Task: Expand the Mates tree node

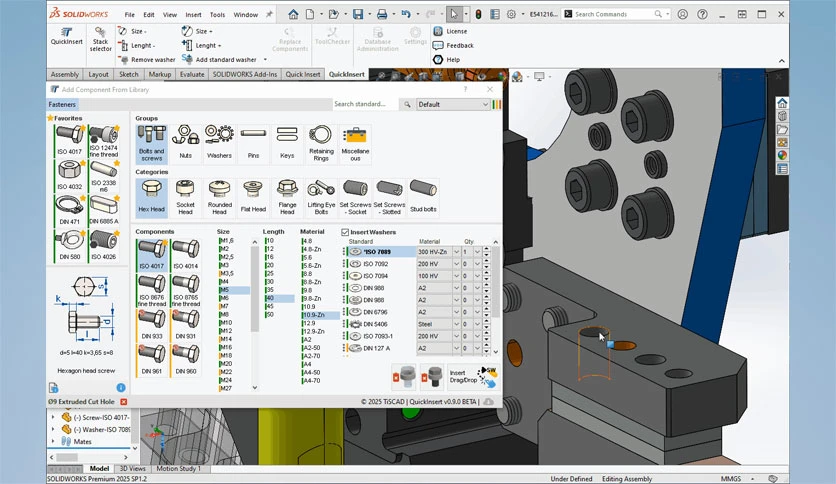Action: tap(53, 441)
